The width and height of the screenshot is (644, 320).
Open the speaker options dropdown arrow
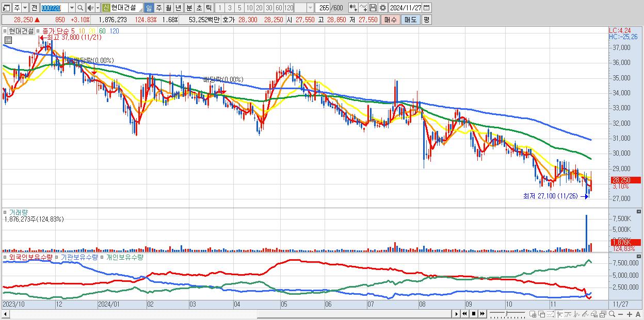(x=98, y=8)
